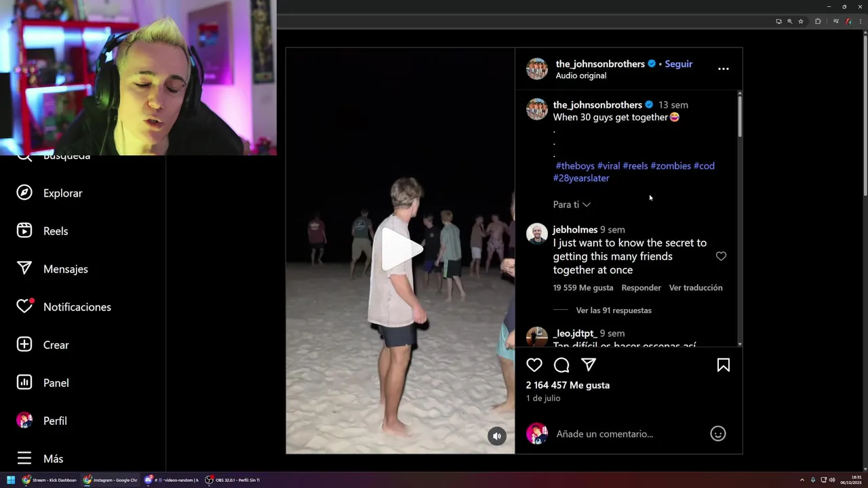
Task: Open three-dot post options menu
Action: pyautogui.click(x=724, y=68)
